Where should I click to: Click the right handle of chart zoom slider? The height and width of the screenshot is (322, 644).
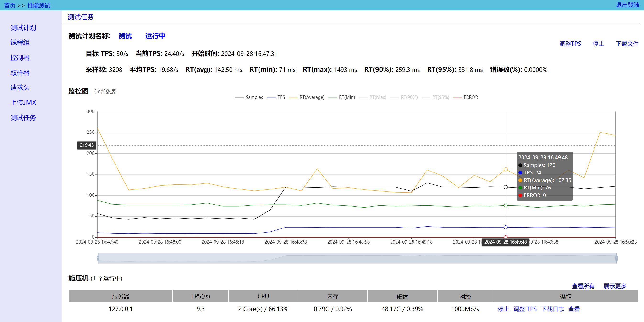616,258
